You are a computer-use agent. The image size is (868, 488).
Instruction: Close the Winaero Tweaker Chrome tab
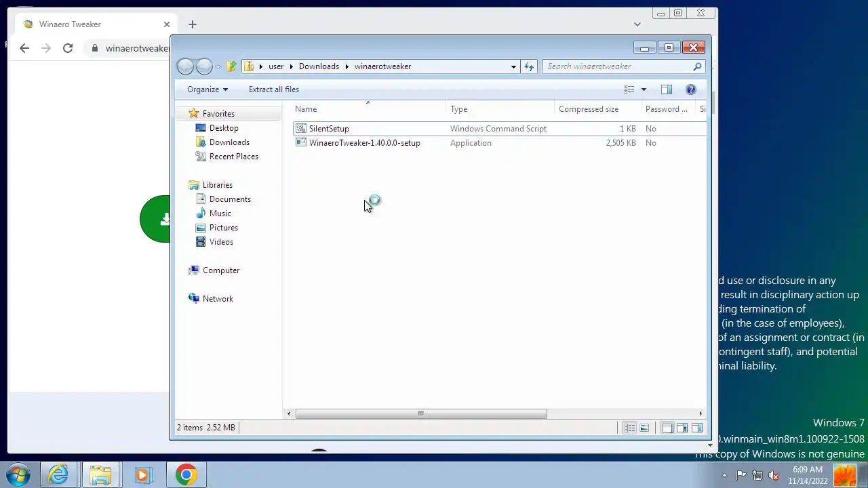point(167,24)
